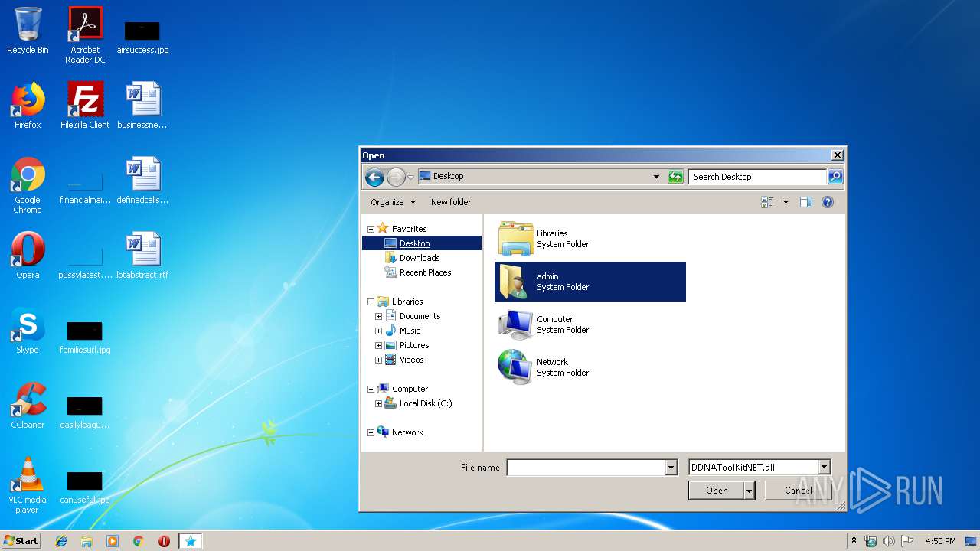The height and width of the screenshot is (551, 980).
Task: Open the Organize menu
Action: point(393,202)
